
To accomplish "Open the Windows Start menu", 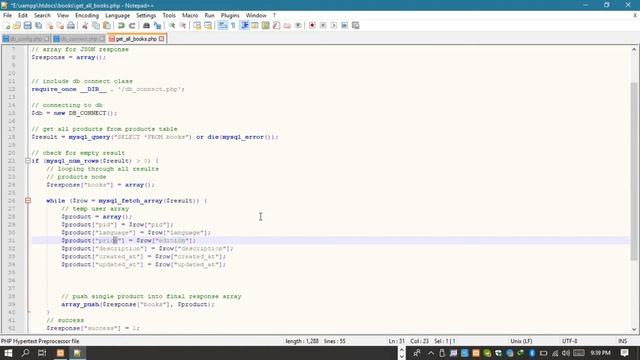I will 8,353.
